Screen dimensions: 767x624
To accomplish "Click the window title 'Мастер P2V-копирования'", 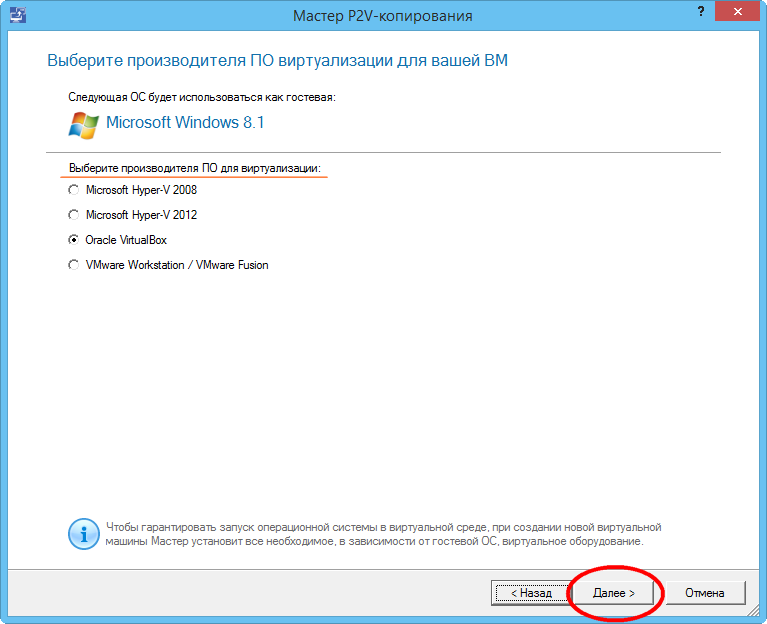I will tap(383, 16).
